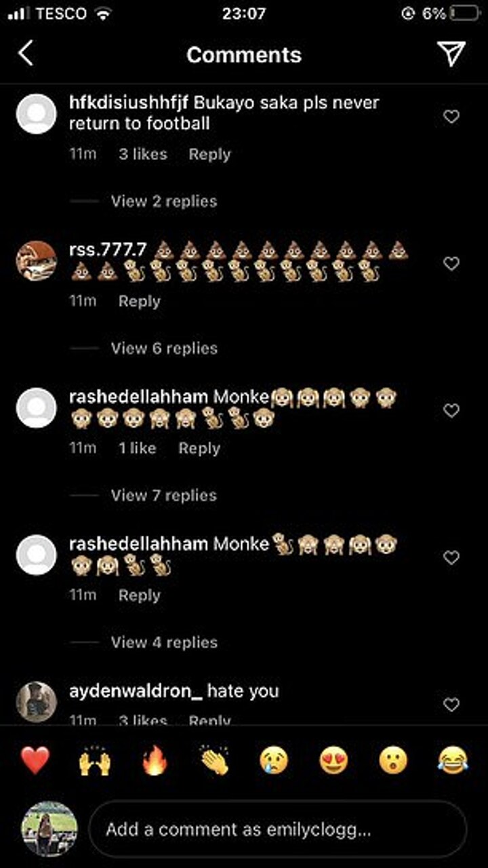The height and width of the screenshot is (868, 488).
Task: Insert the heart-eyes quick emoji
Action: pos(333,761)
